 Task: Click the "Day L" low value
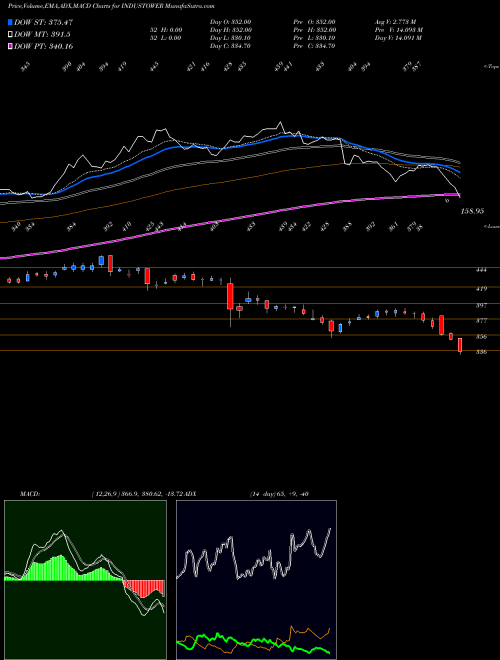click(231, 38)
